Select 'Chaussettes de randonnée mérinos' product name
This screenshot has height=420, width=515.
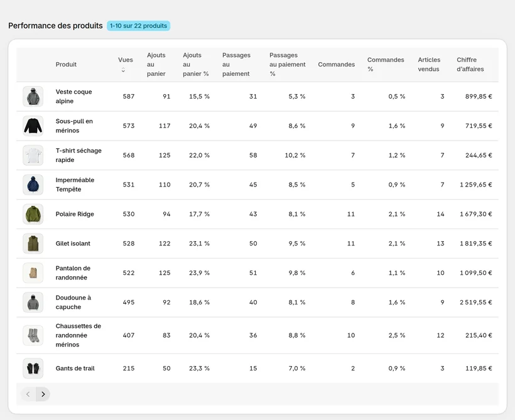point(78,335)
